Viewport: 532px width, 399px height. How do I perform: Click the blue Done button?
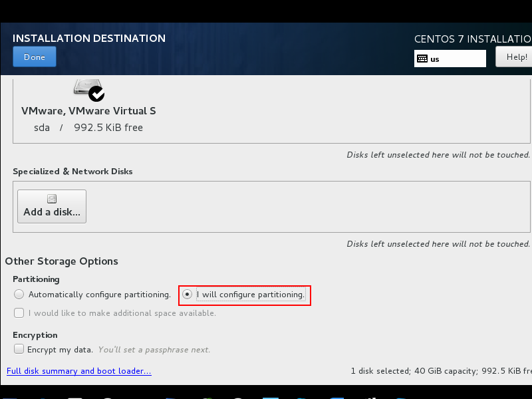[35, 57]
